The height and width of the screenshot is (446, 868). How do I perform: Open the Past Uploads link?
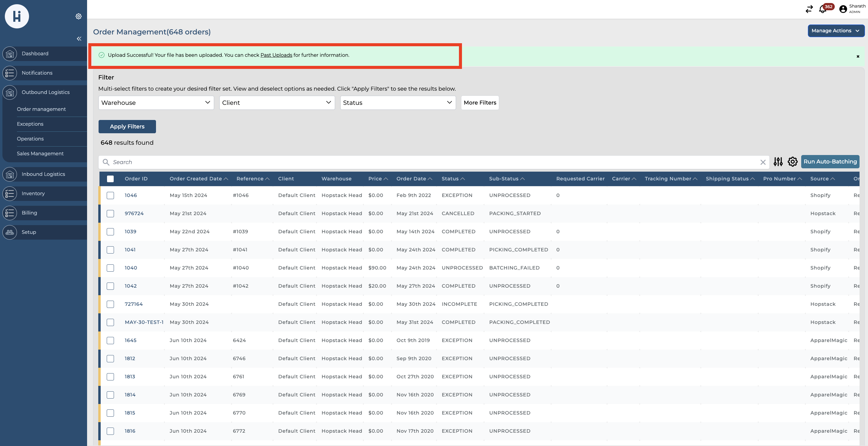[x=276, y=55]
